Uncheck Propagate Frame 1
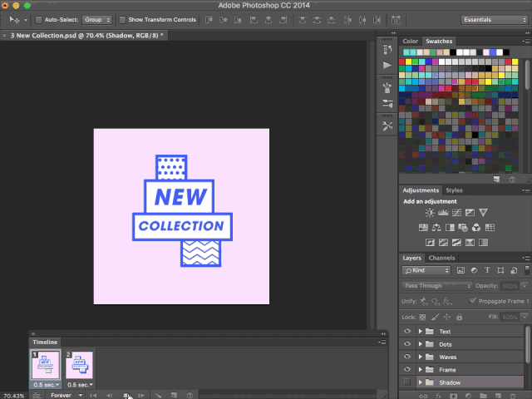The image size is (532, 399). click(x=473, y=301)
